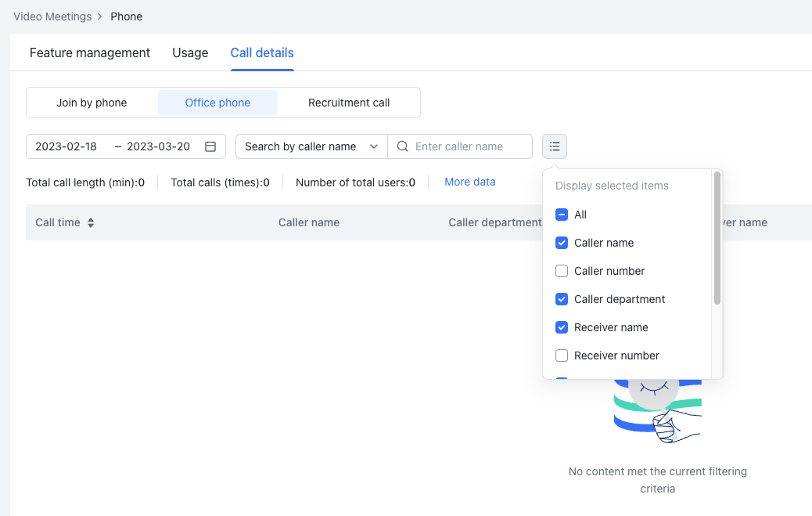
Task: Check the Receiver number checkbox
Action: click(562, 355)
